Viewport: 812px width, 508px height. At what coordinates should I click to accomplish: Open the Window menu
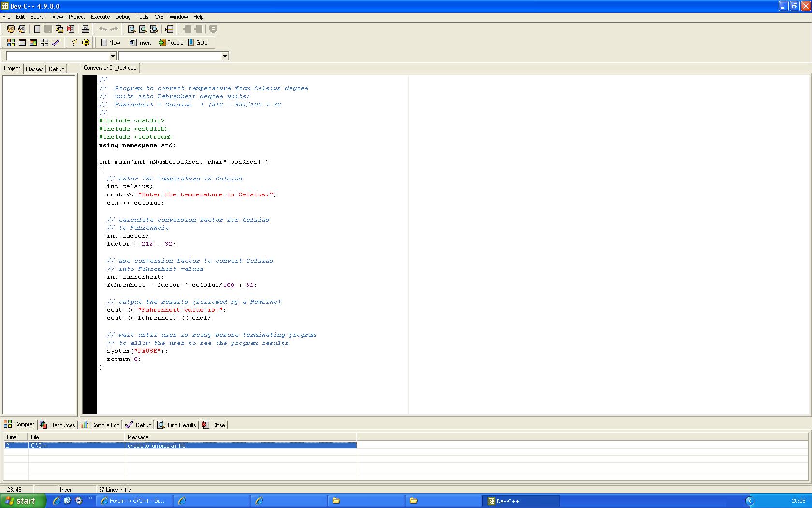178,17
